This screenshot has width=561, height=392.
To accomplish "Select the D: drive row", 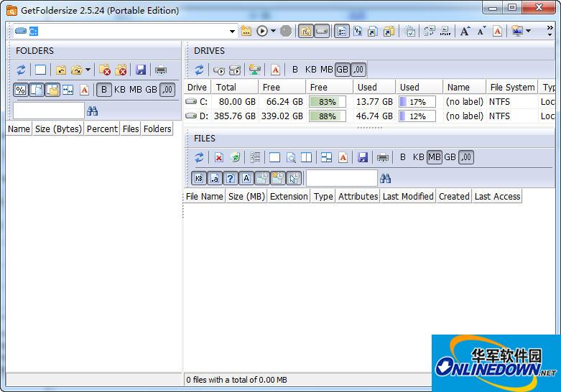I will point(370,116).
